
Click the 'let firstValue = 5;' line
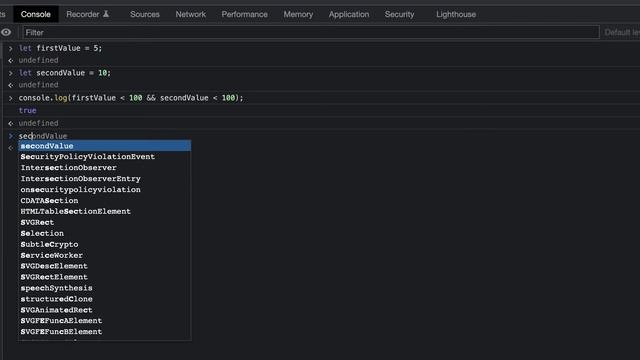click(60, 48)
